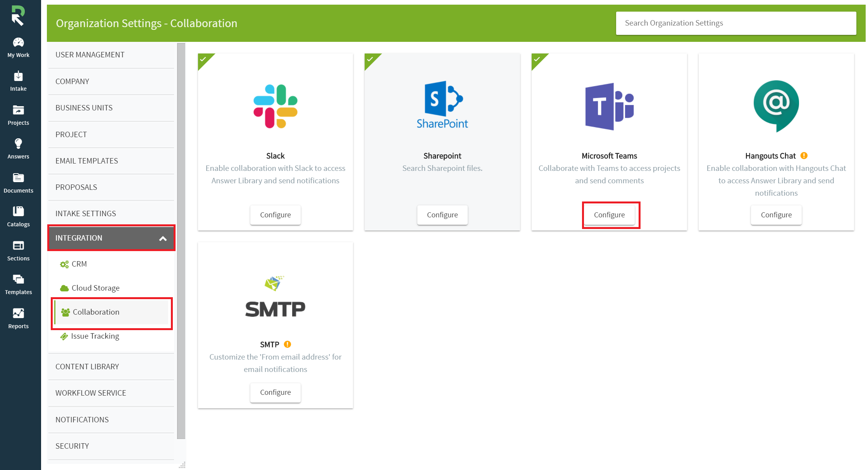Expand the User Management section
The image size is (868, 470).
(x=111, y=55)
